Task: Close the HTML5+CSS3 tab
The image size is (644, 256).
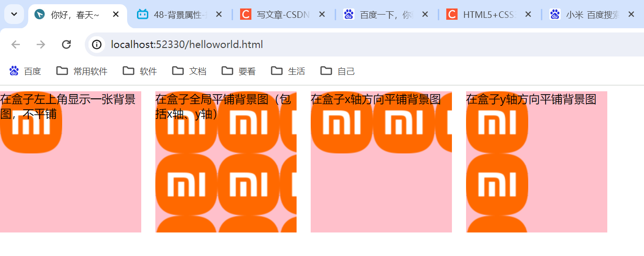Action: 528,15
